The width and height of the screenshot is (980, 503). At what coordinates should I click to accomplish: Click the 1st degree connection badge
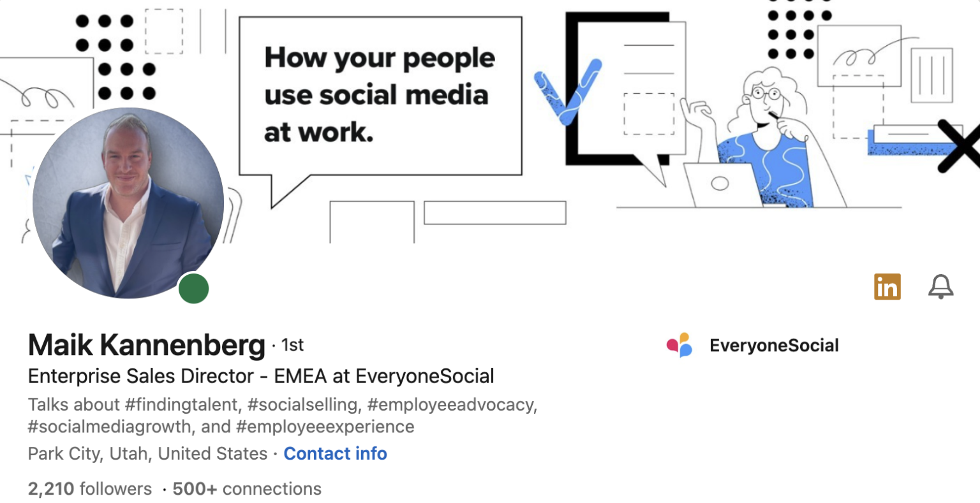291,344
